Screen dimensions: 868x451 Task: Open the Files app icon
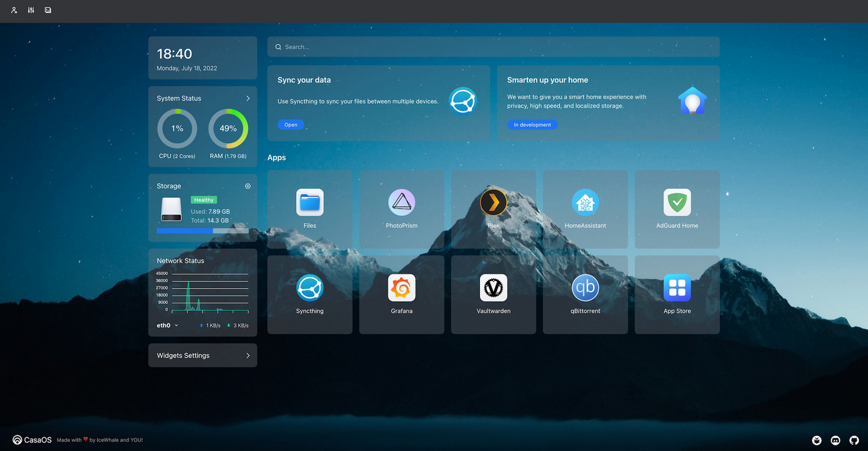tap(309, 203)
